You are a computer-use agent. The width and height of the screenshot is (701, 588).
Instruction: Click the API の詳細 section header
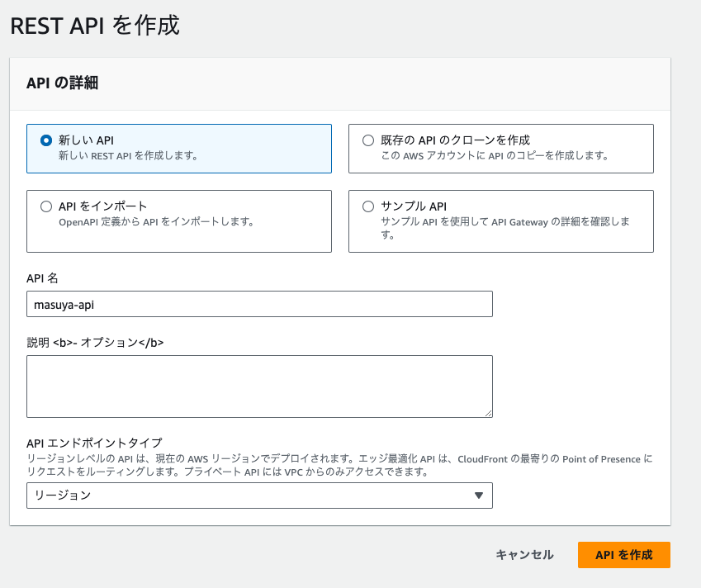coord(62,83)
